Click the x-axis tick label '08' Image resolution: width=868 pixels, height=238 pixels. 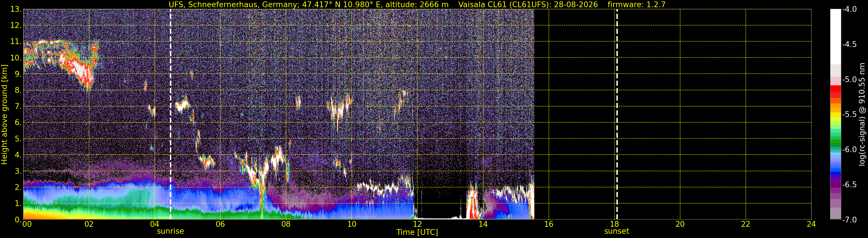point(286,224)
